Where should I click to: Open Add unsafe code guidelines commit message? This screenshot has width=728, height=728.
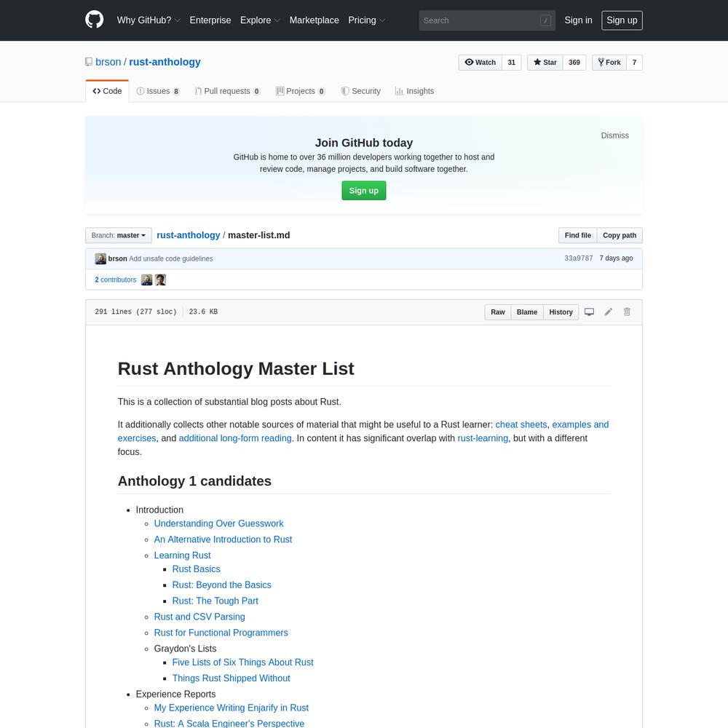tap(171, 258)
